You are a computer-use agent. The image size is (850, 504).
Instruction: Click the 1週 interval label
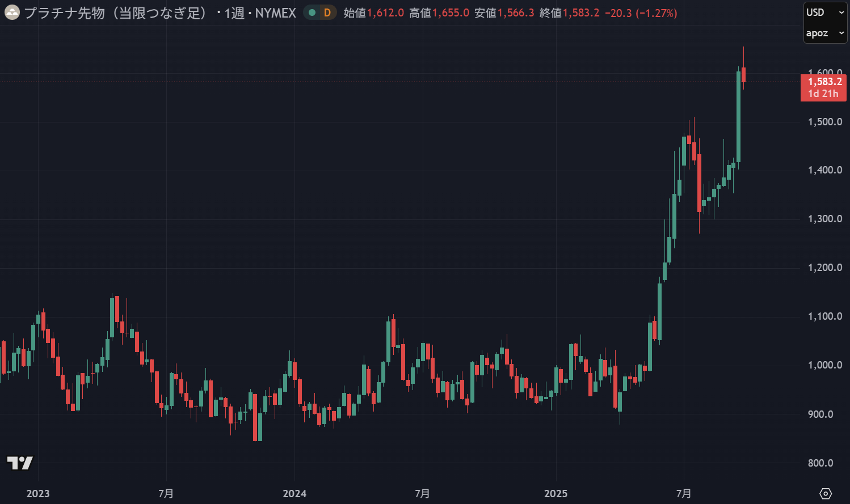click(x=234, y=12)
